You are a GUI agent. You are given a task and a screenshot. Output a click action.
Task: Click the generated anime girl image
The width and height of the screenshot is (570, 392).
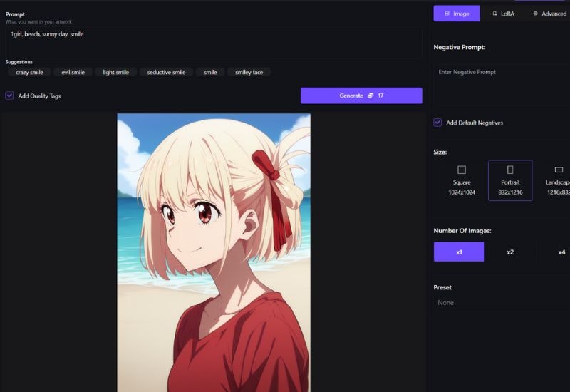pos(214,253)
